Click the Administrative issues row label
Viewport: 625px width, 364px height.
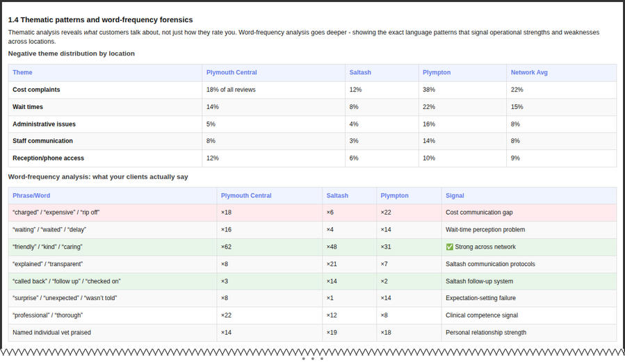pyautogui.click(x=44, y=124)
